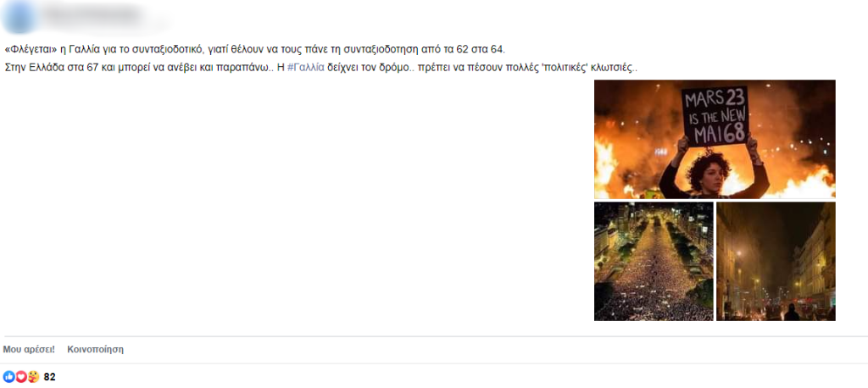
Task: Open the smoky night street photo
Action: (776, 261)
